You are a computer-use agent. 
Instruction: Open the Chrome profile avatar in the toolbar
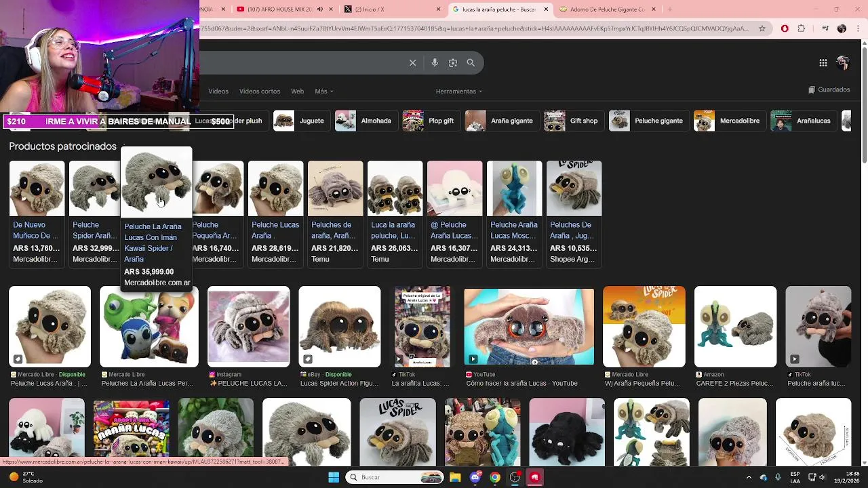tap(842, 28)
